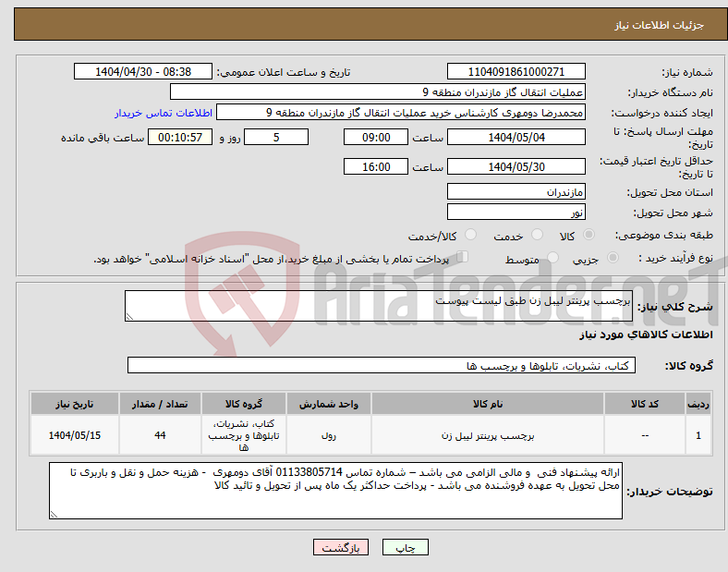This screenshot has width=728, height=572.
Task: Click heading اطلاعات کالاهای مورد نیاز
Action: click(646, 335)
